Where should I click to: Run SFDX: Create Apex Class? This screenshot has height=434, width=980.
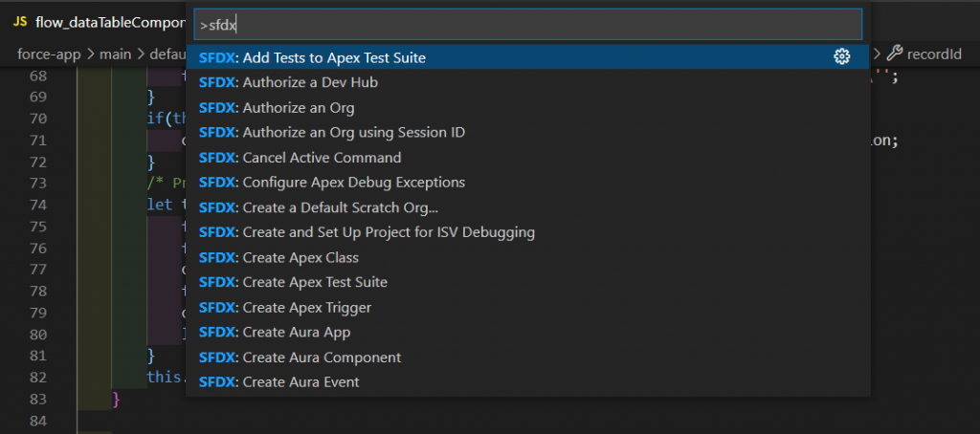[278, 257]
